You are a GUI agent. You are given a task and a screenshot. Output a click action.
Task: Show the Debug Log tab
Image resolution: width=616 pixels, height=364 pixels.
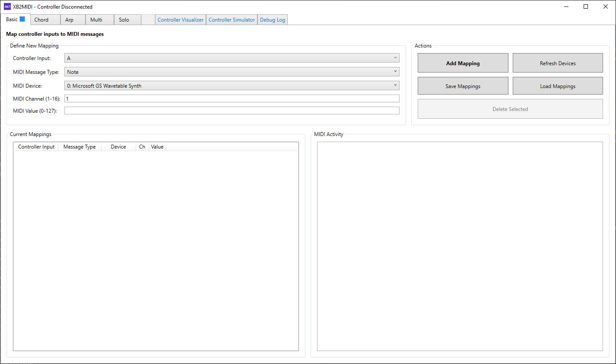(272, 20)
